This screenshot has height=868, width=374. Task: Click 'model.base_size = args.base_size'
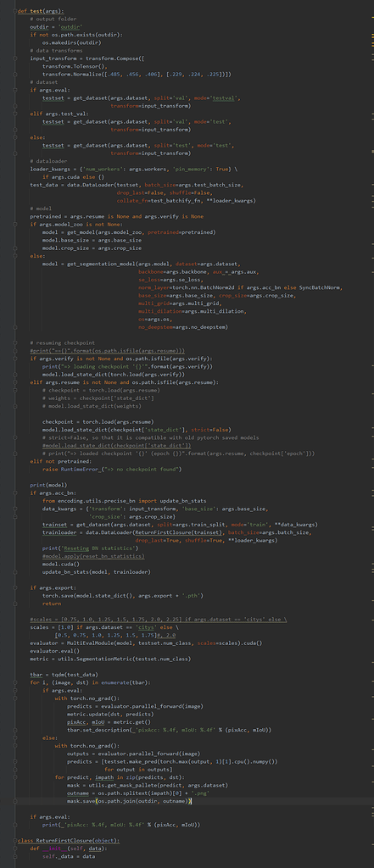click(x=92, y=240)
